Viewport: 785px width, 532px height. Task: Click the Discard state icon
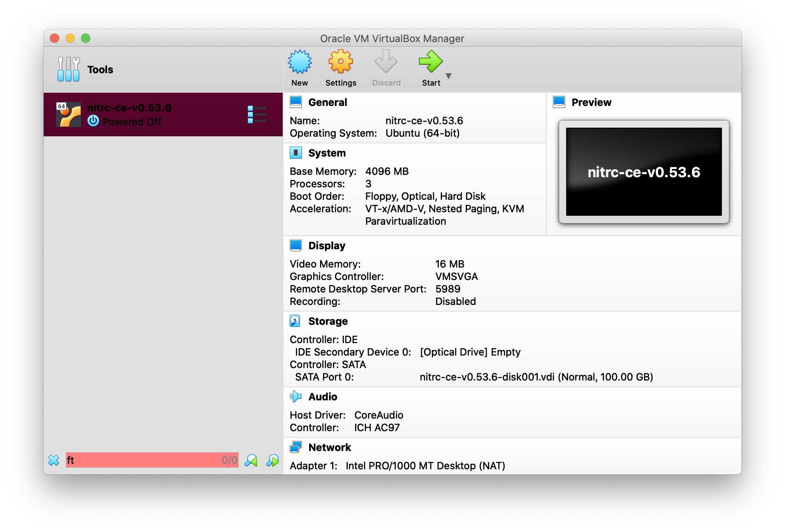pyautogui.click(x=386, y=62)
